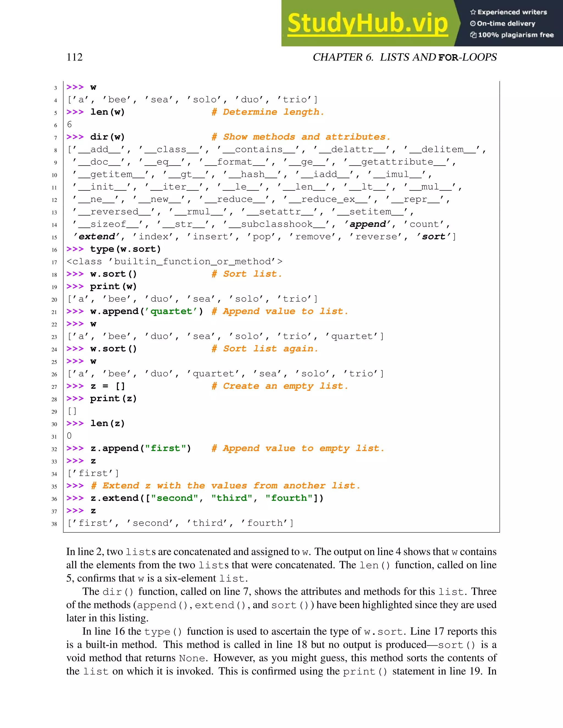The image size is (563, 728).
Task: Click the paragraph starting 'In line 2, two lists'
Action: (281, 565)
